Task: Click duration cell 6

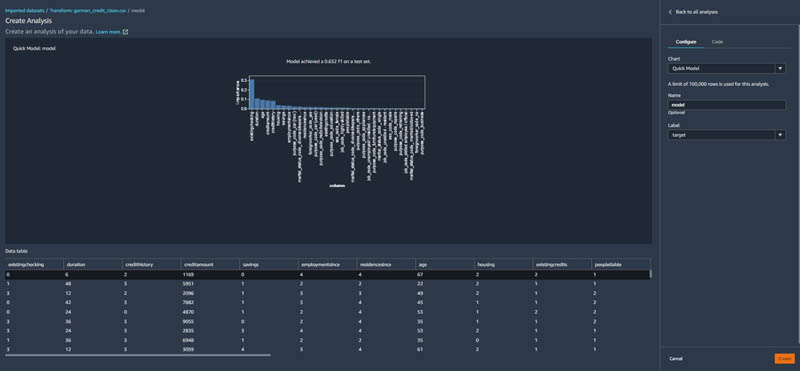Action: pos(67,275)
